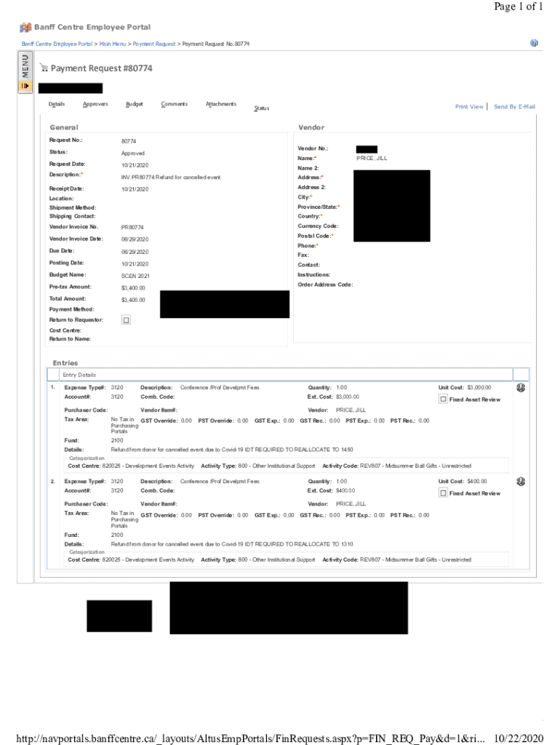560x745 pixels.
Task: Open Main Menu breadcrumb link
Action: click(113, 44)
